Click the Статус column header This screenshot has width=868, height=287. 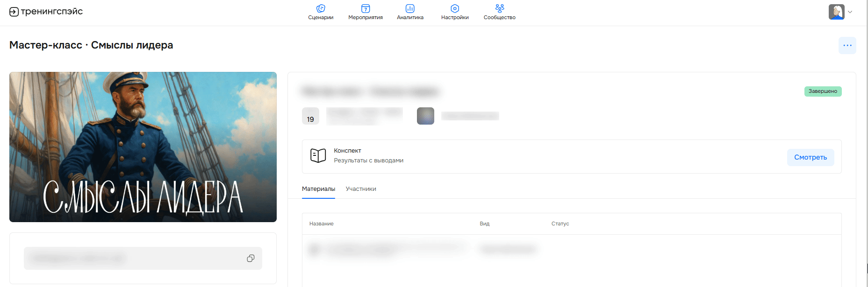(560, 224)
